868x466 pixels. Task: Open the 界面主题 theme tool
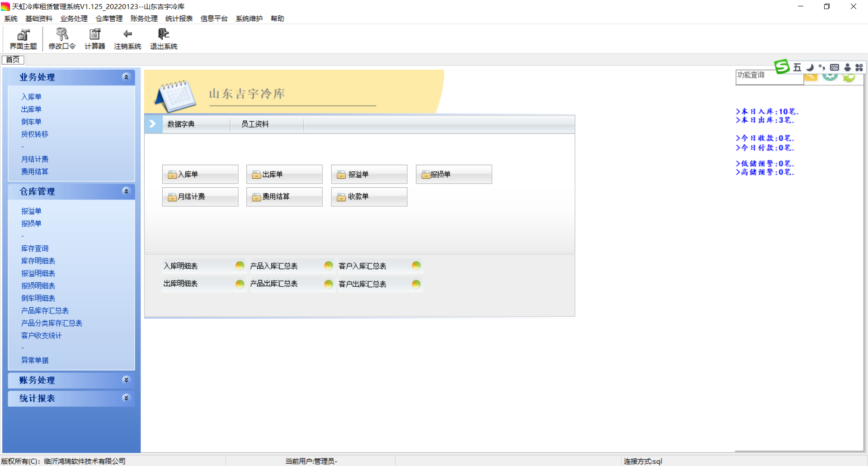[x=23, y=39]
